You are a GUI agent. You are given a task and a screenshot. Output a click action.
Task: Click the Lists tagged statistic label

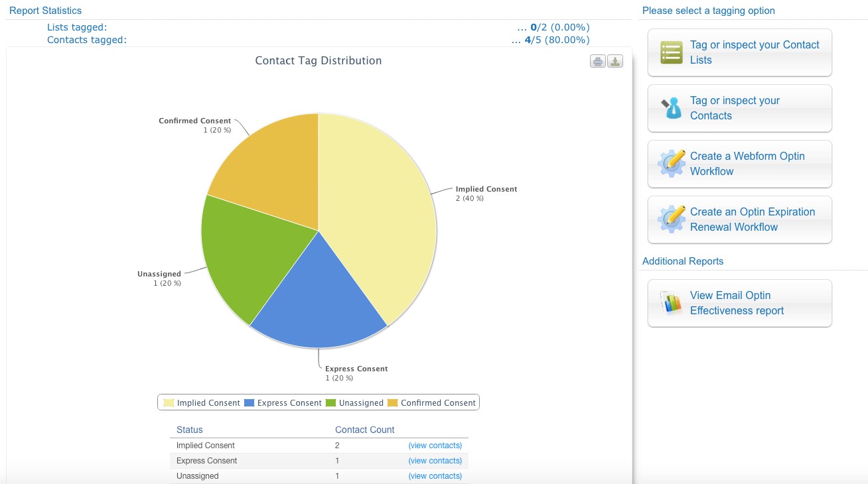(x=77, y=27)
